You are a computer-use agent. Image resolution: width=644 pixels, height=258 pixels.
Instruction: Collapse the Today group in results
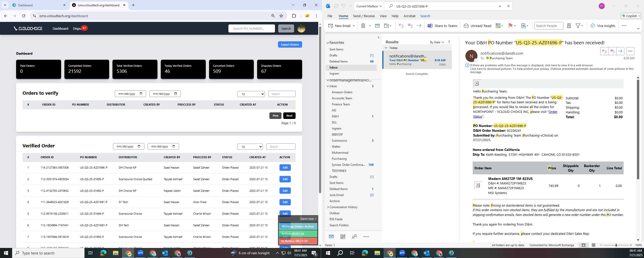(386, 48)
